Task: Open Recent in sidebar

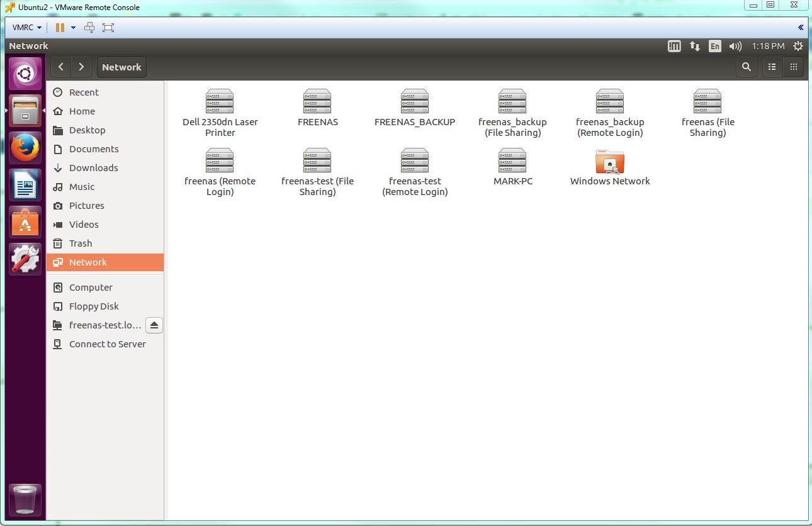Action: coord(104,92)
